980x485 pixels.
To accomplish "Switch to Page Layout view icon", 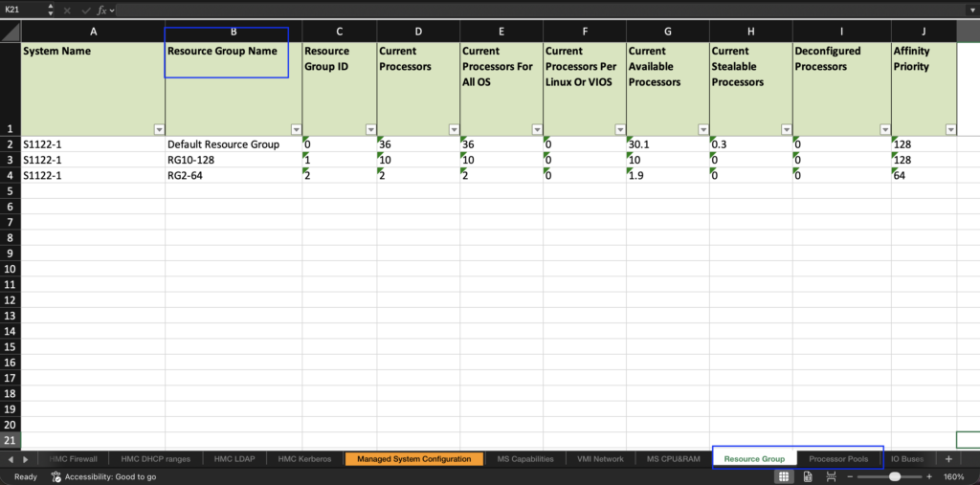I will [x=808, y=476].
